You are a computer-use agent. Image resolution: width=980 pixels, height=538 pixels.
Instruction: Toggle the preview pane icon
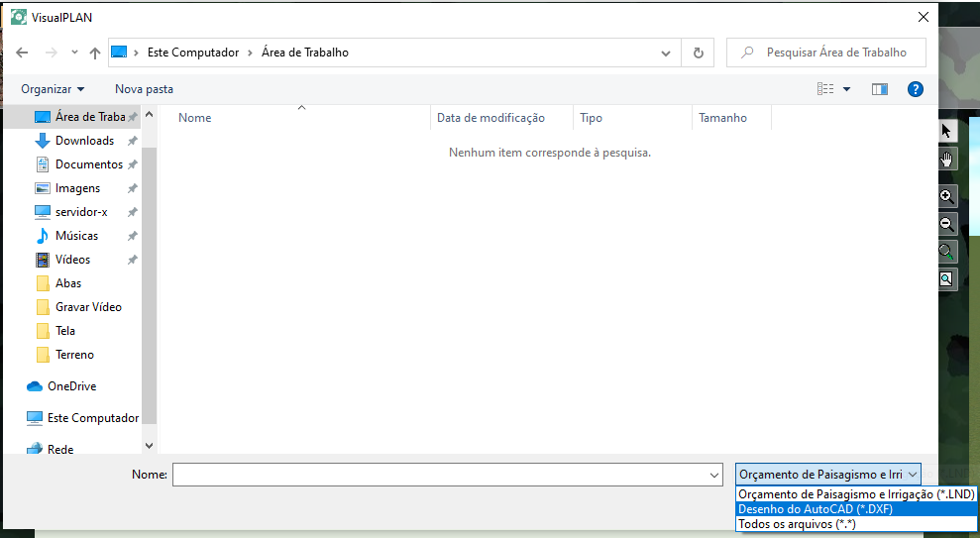pyautogui.click(x=879, y=89)
